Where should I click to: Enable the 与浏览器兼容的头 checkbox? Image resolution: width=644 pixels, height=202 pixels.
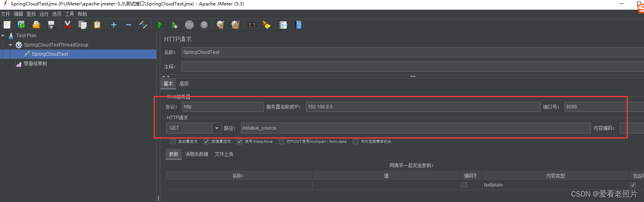(355, 142)
